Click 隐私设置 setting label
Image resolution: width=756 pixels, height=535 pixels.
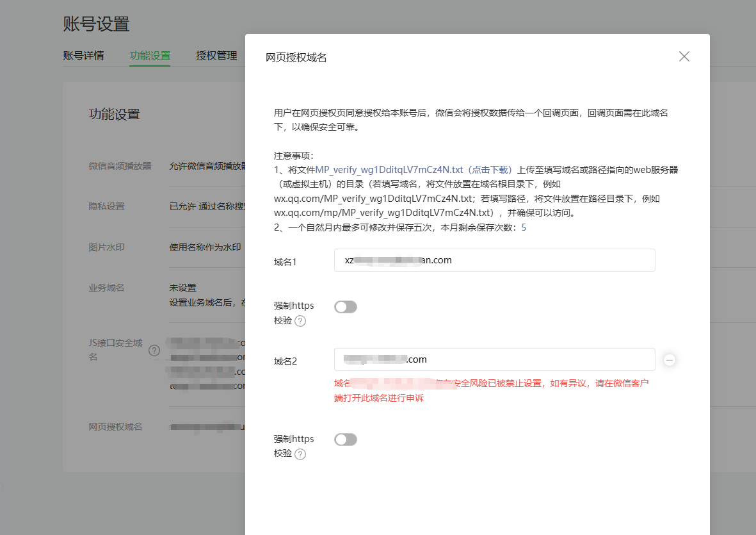click(106, 206)
